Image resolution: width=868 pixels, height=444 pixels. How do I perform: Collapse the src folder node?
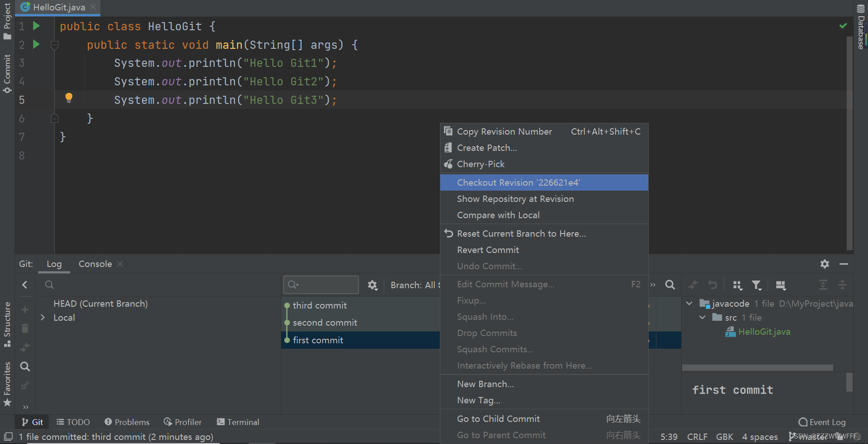pos(702,318)
